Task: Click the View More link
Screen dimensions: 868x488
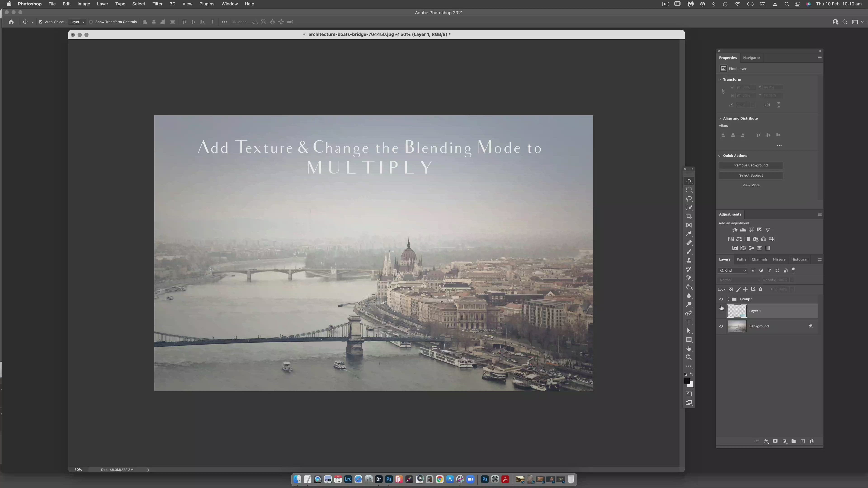Action: coord(751,185)
